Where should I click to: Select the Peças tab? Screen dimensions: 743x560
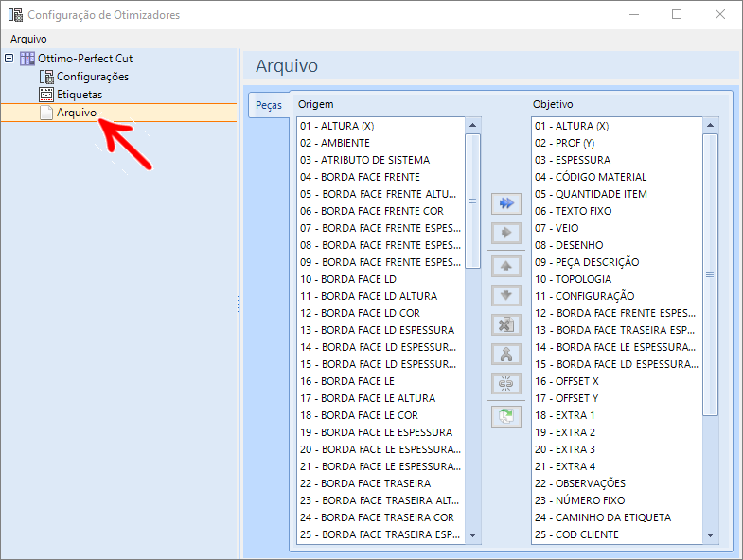tap(269, 105)
